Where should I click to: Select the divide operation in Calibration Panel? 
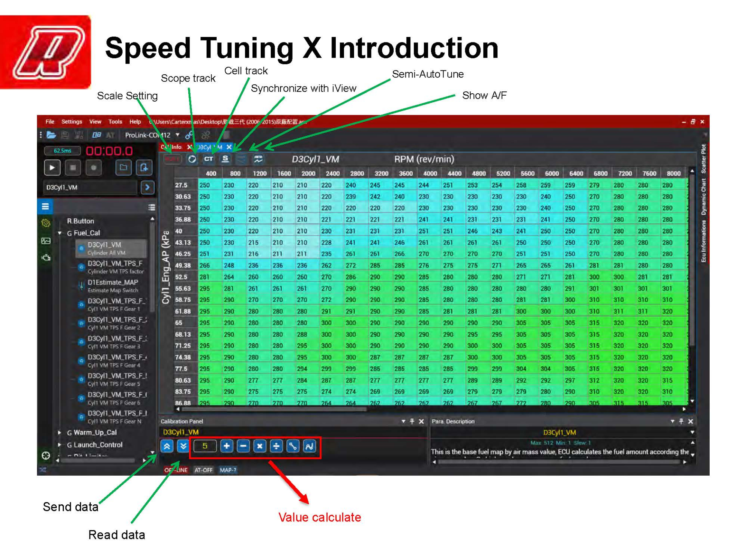pos(276,446)
